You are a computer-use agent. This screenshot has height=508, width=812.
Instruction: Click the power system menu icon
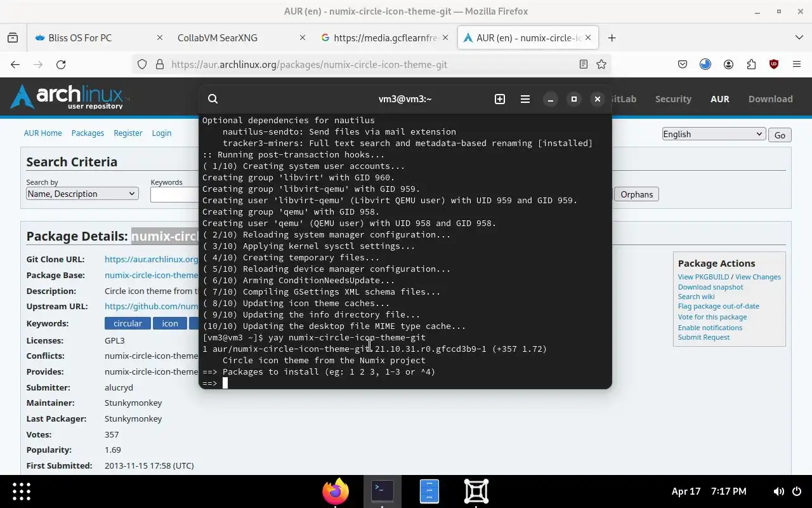click(x=797, y=491)
